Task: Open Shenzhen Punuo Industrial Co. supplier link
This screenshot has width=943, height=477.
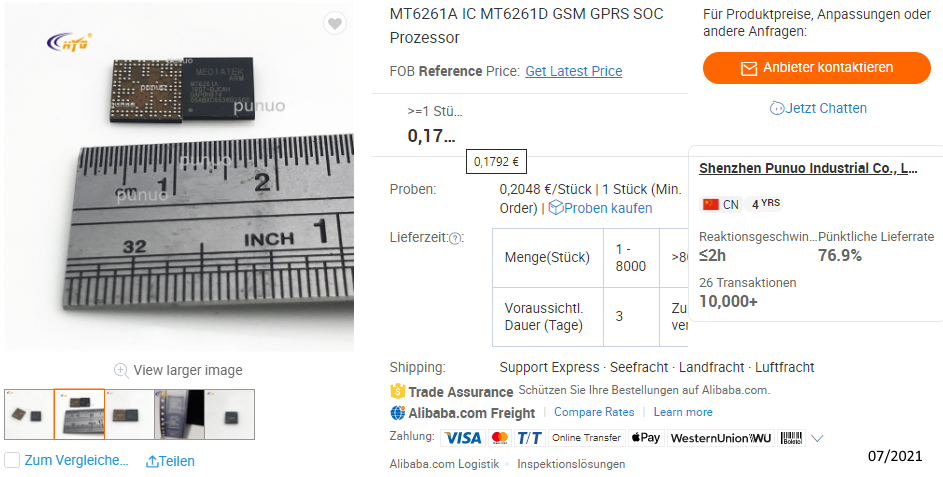Action: [x=808, y=168]
